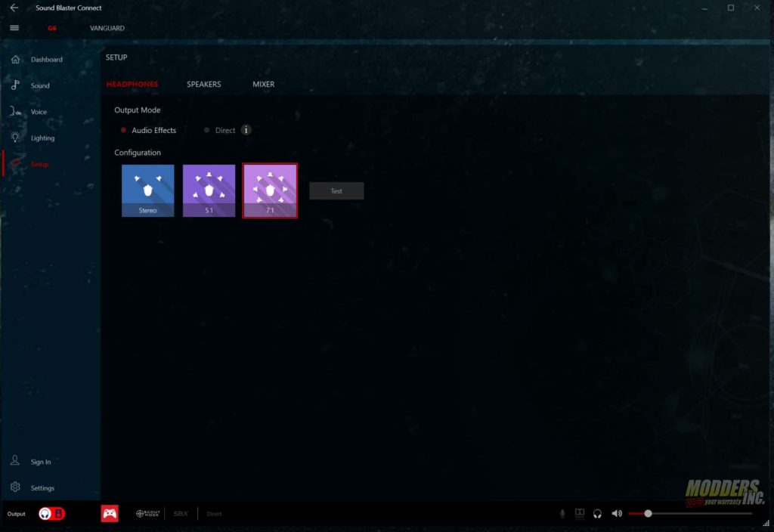Click the Sound Blaster Connect title

pyautogui.click(x=69, y=8)
